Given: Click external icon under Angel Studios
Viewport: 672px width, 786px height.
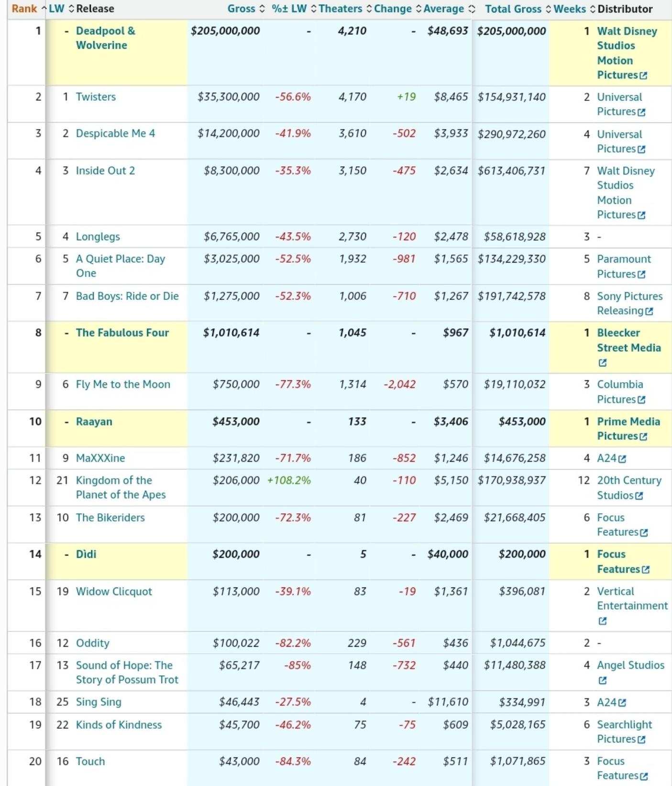Looking at the screenshot, I should (603, 681).
